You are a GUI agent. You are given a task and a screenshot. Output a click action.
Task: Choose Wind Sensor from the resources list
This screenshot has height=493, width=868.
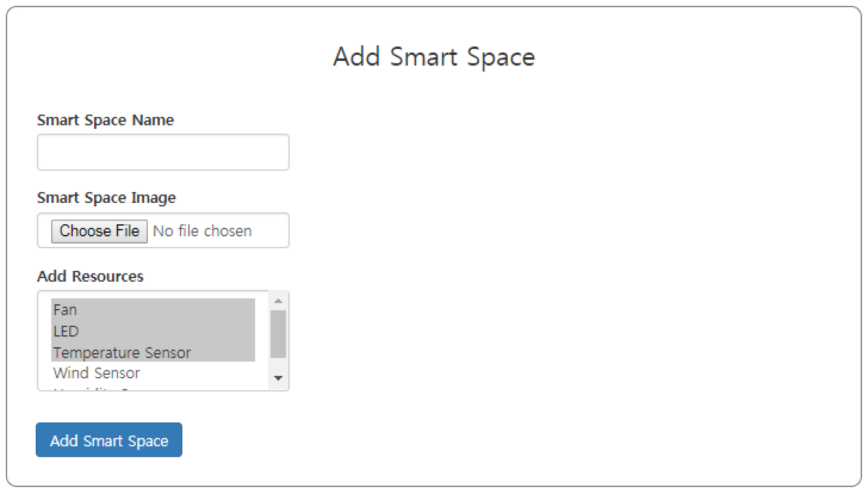point(96,373)
